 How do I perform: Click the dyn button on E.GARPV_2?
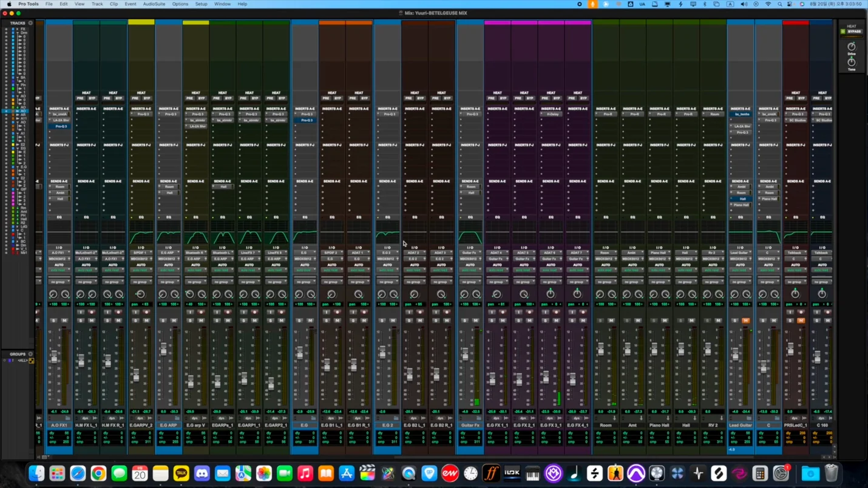(x=141, y=418)
